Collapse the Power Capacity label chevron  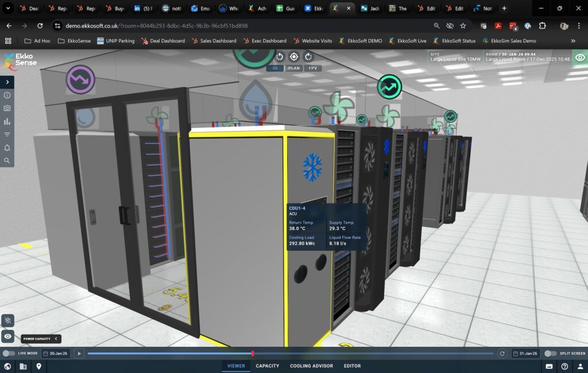coord(56,339)
